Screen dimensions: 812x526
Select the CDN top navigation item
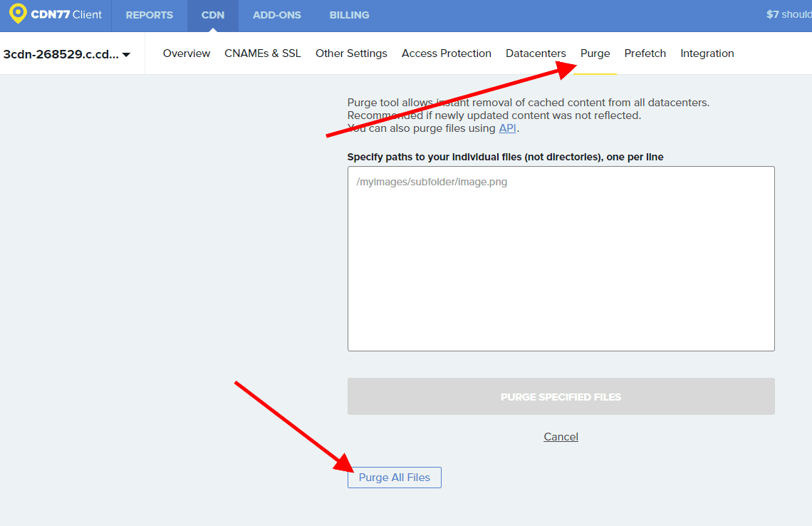pos(213,15)
